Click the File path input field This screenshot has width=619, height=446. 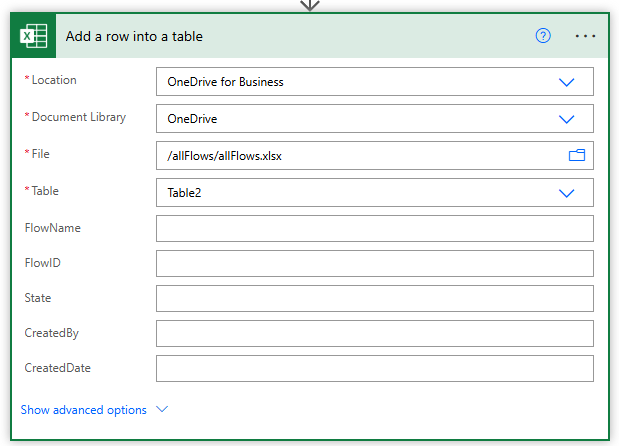coord(360,155)
